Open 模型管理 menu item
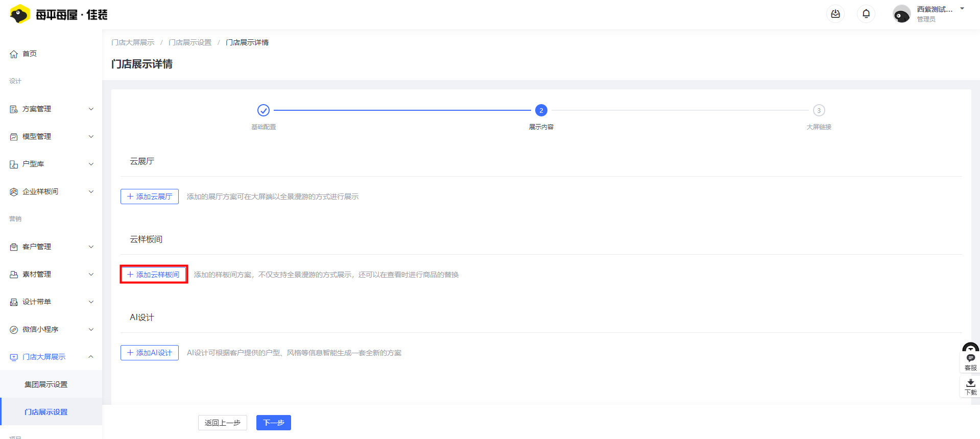 pyautogui.click(x=51, y=136)
